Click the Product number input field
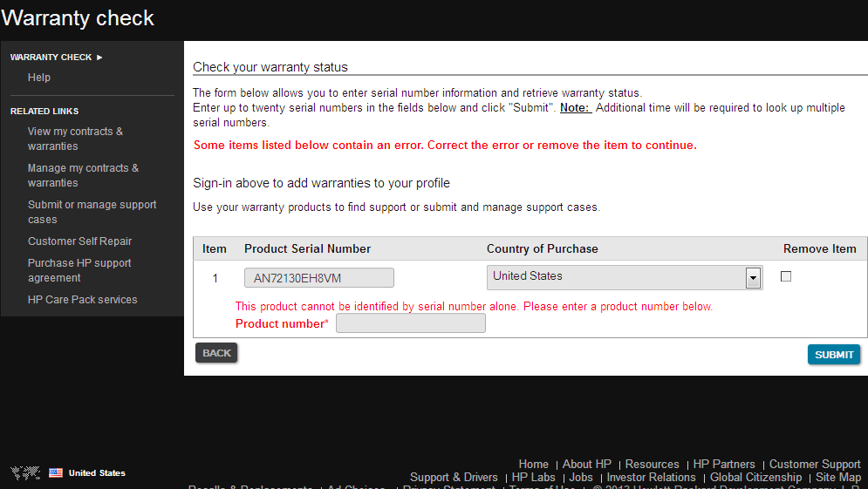Screen dimensions: 868x489 tap(410, 323)
